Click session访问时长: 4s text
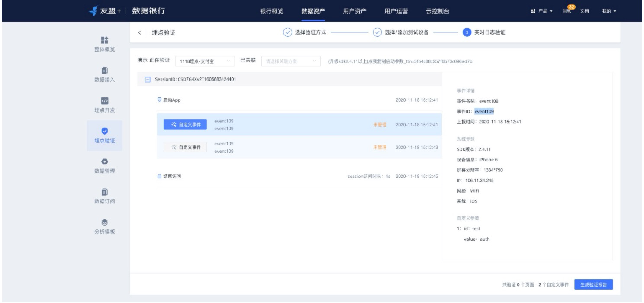 [369, 176]
